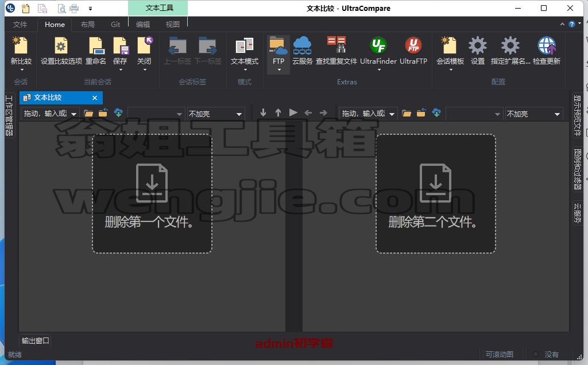Open Settings (设置) gear icon
This screenshot has height=365, width=588.
pyautogui.click(x=478, y=46)
